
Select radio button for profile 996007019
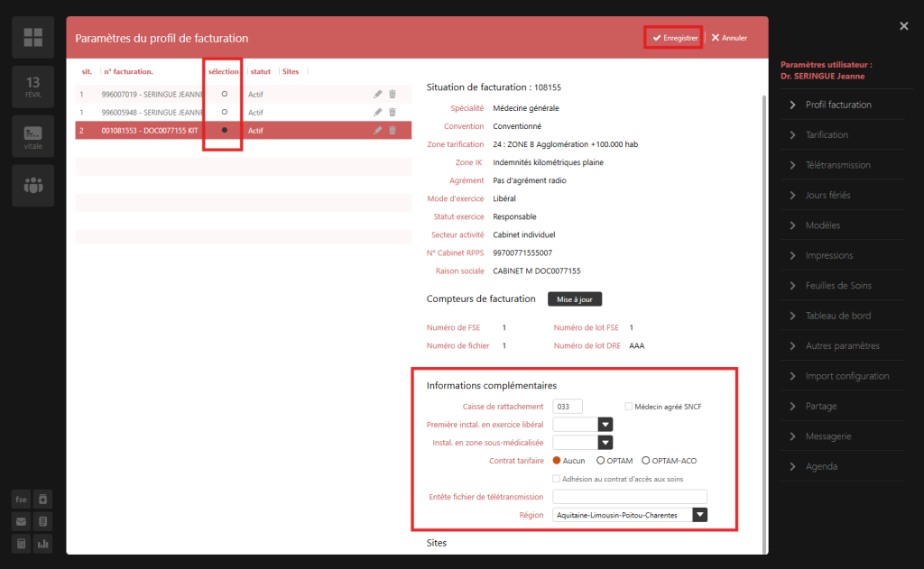[224, 94]
